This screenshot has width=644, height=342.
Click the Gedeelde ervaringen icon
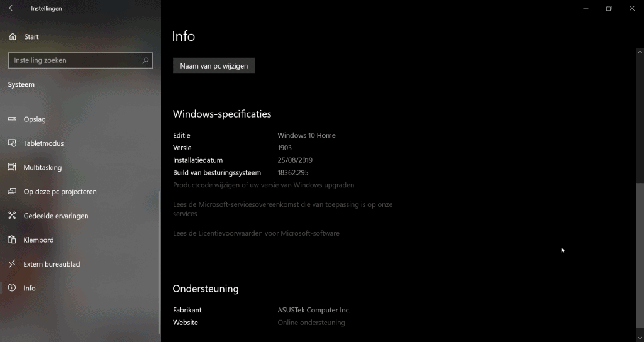[x=13, y=216]
